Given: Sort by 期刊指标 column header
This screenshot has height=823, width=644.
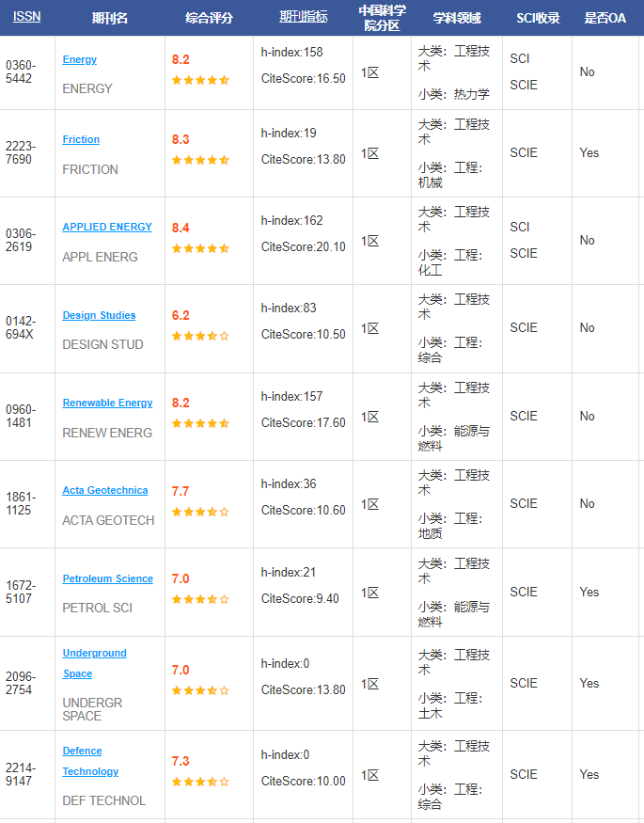Looking at the screenshot, I should point(303,17).
